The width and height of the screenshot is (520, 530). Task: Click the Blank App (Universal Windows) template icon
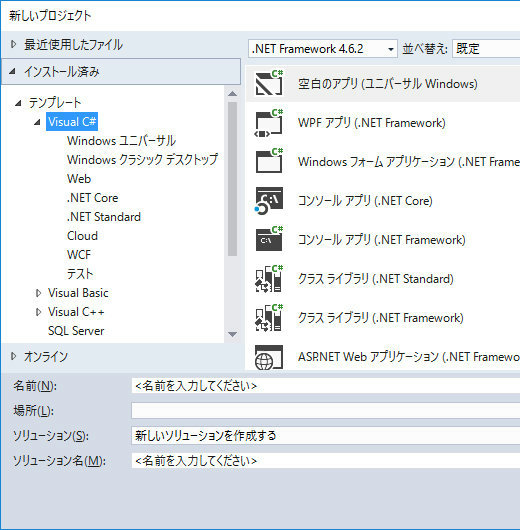coord(269,83)
